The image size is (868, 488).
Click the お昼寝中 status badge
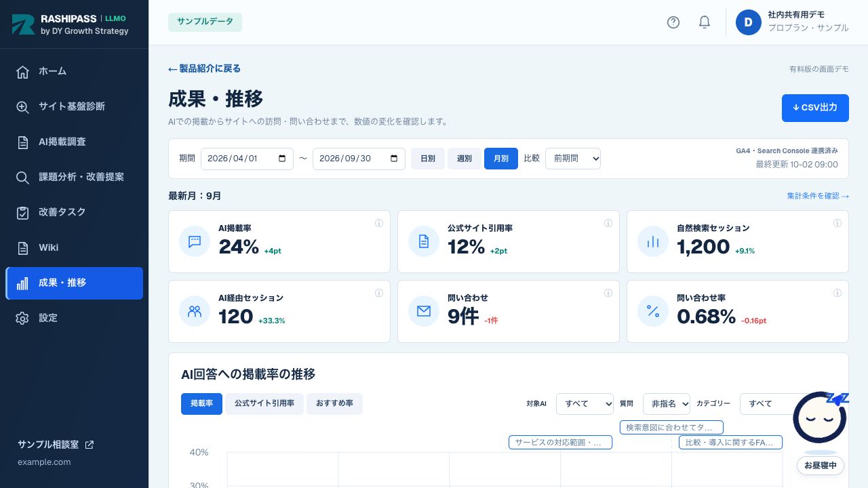[x=821, y=466]
